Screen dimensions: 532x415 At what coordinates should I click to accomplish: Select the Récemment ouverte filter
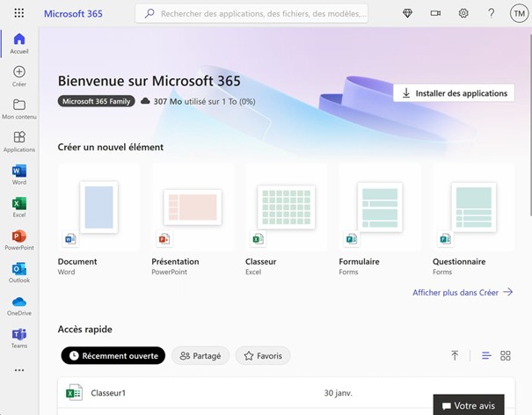113,355
